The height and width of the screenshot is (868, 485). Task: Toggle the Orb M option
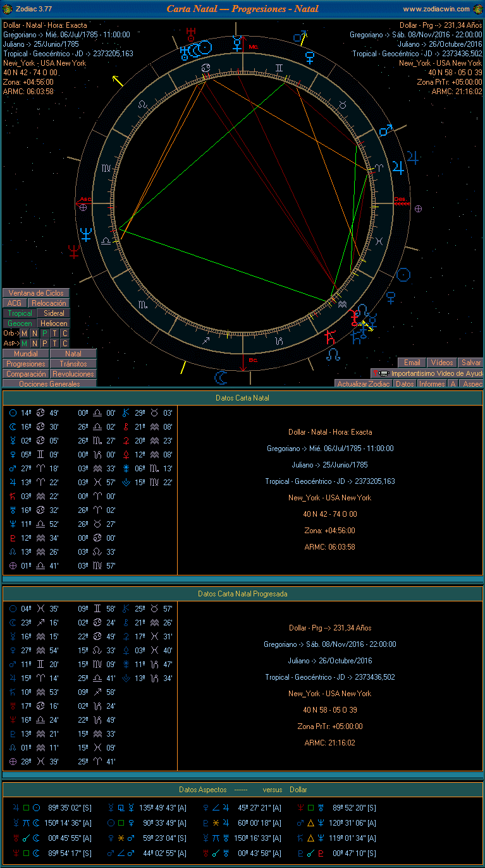point(24,334)
